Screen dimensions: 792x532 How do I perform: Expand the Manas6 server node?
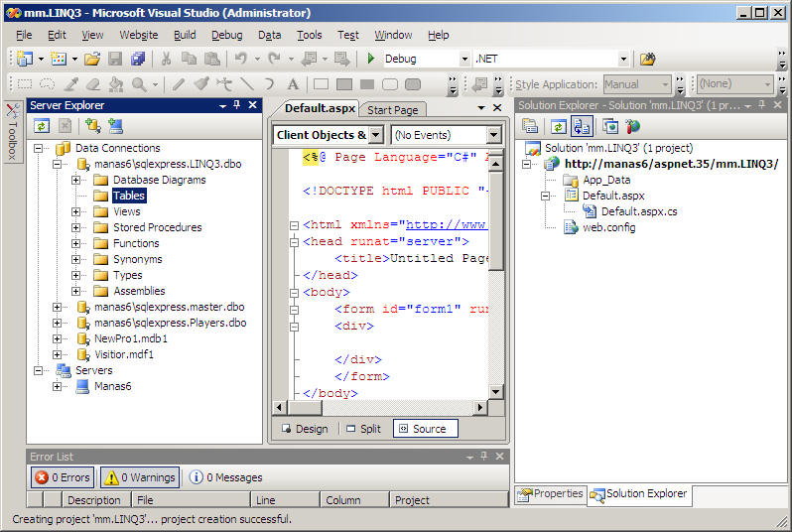point(58,386)
